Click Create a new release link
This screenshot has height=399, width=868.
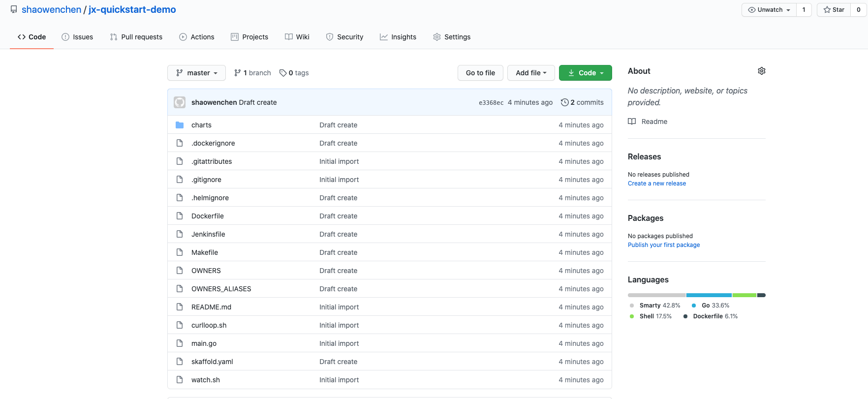[657, 184]
